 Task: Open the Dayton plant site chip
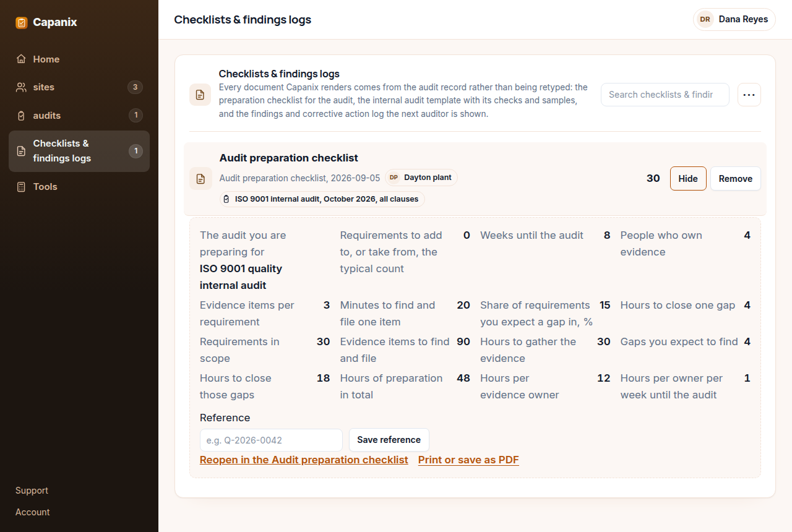pyautogui.click(x=421, y=178)
